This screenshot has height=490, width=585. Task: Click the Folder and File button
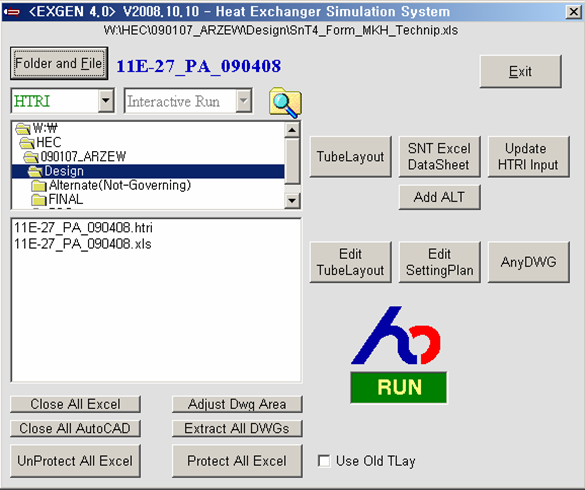coord(59,63)
